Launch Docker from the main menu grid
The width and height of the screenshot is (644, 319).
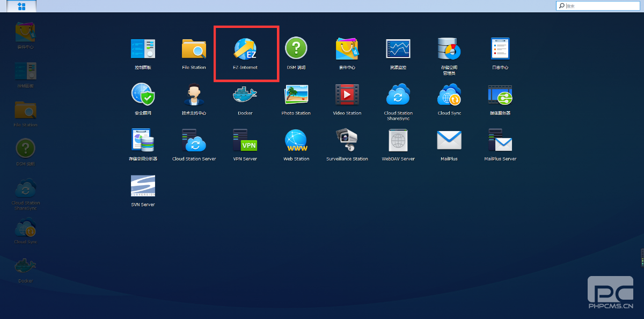pyautogui.click(x=245, y=95)
